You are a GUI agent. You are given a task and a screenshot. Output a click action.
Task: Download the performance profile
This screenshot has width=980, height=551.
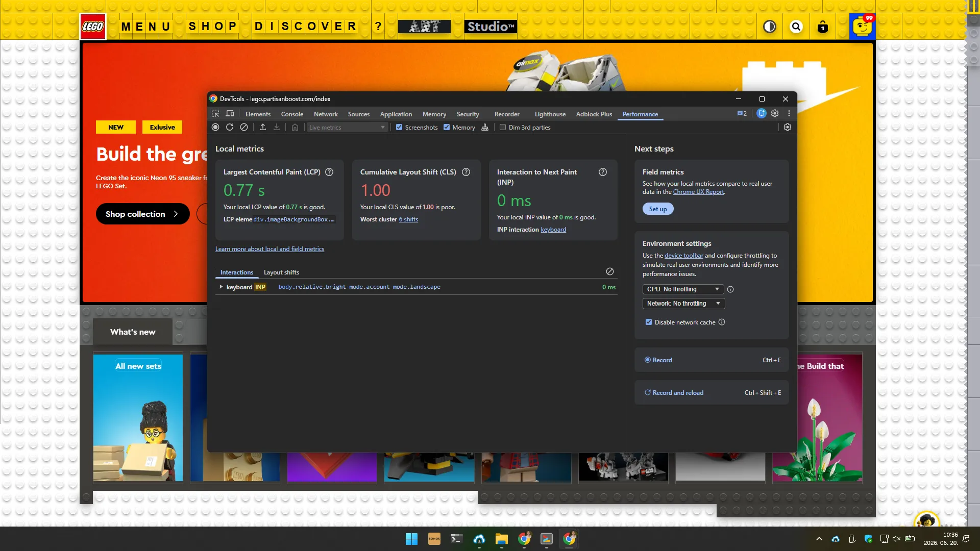(277, 127)
